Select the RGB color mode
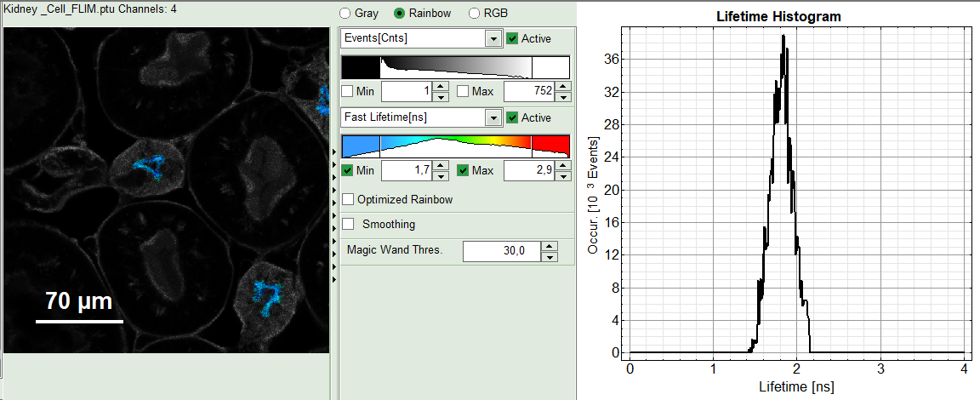The height and width of the screenshot is (400, 980). [472, 14]
